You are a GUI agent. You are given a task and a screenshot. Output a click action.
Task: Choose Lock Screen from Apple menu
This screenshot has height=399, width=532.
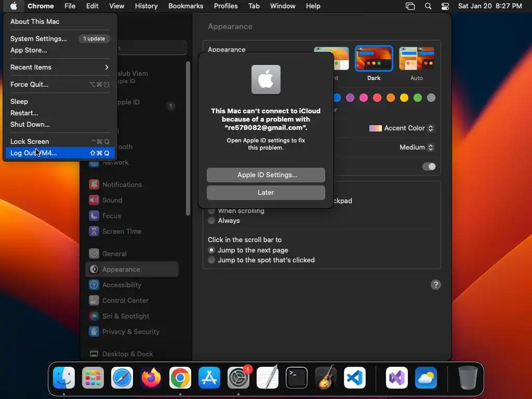coord(59,141)
